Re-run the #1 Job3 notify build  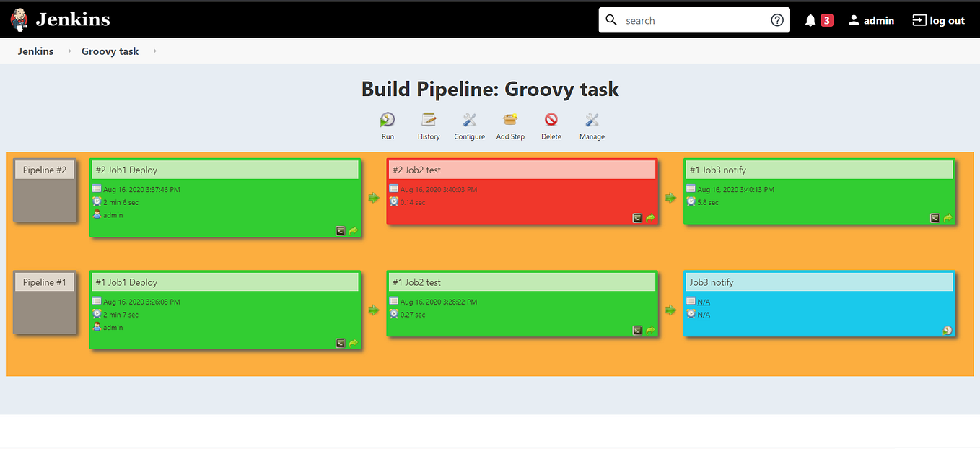pos(947,217)
